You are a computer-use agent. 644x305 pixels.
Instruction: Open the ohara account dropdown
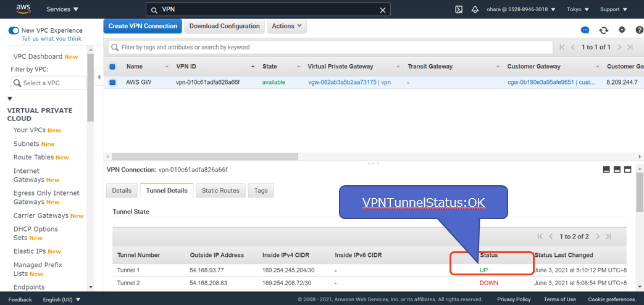[521, 9]
